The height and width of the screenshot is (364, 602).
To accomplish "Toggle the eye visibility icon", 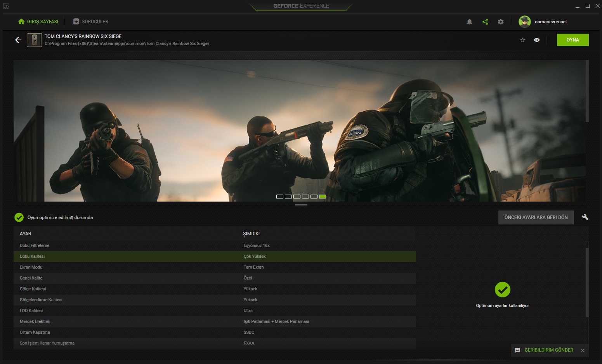I will [x=537, y=40].
